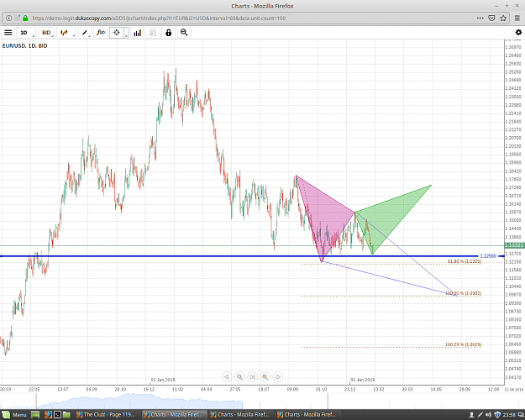Image resolution: width=525 pixels, height=420 pixels.
Task: Select the crosshair cursor tool
Action: pos(116,33)
